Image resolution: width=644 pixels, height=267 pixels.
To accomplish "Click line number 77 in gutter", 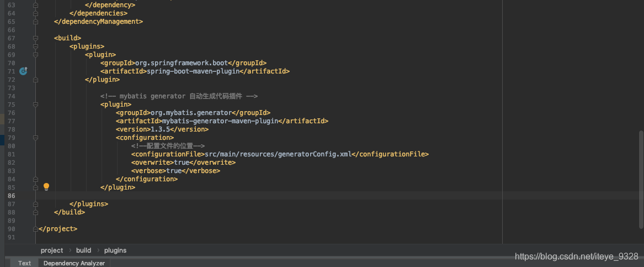I will click(x=11, y=121).
